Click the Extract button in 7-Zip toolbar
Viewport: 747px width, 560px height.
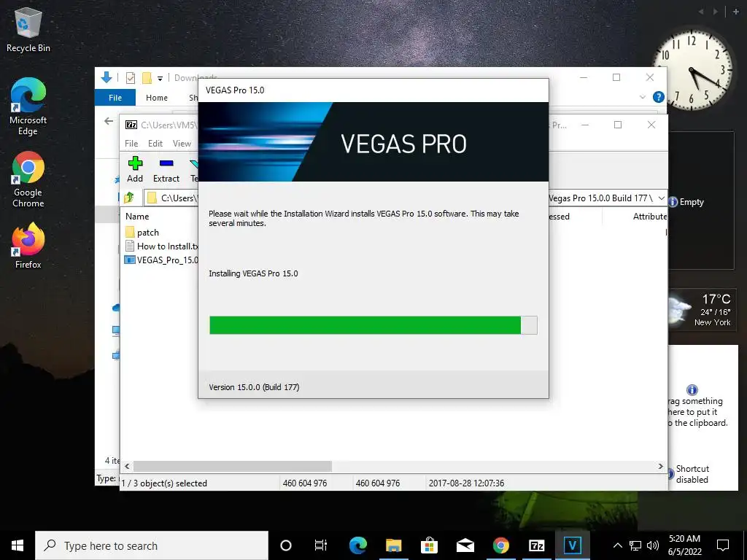tap(166, 169)
